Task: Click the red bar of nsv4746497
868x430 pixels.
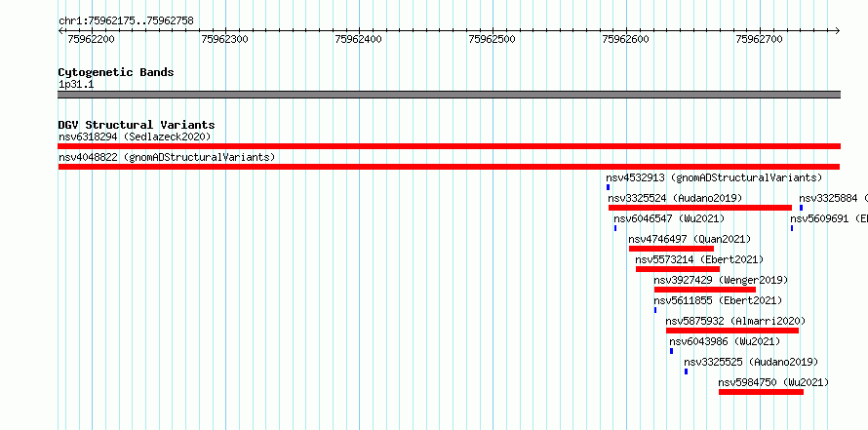Action: (x=672, y=249)
